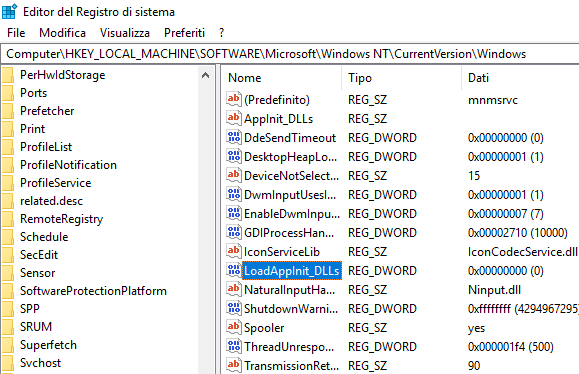
Task: Click the LoadAppInit_DLLs DWORD icon
Action: pyautogui.click(x=234, y=270)
